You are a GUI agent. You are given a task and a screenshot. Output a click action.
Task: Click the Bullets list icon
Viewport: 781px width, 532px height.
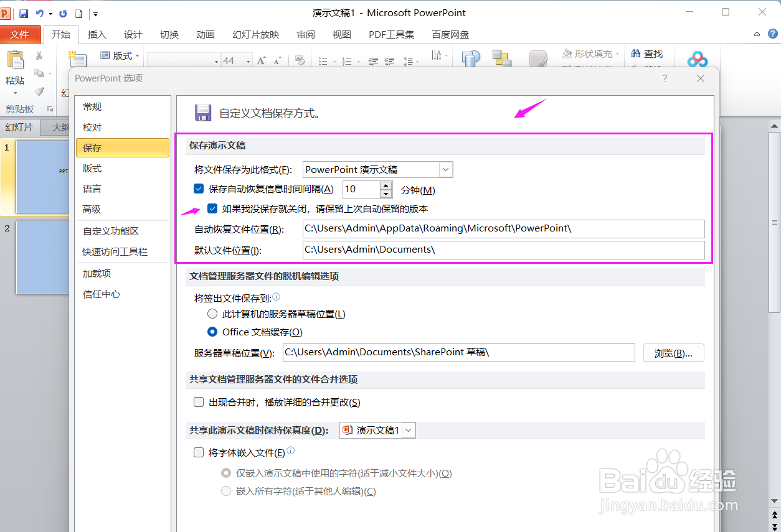click(323, 61)
